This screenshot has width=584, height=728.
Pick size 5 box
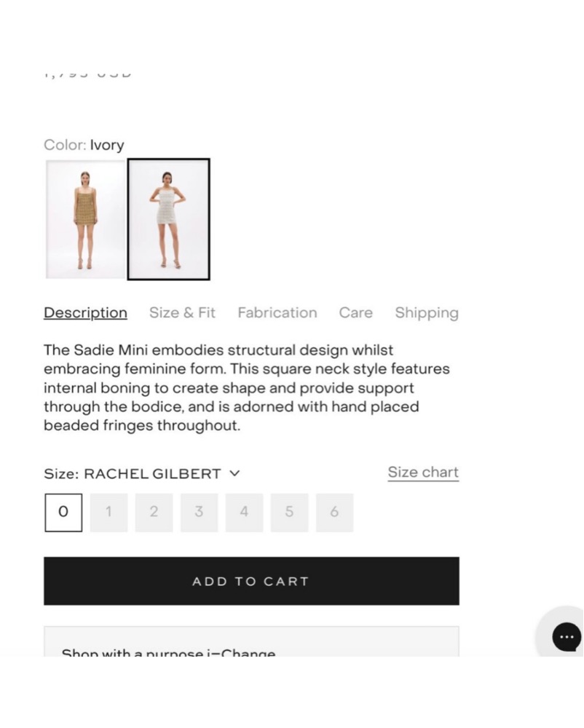tap(289, 512)
